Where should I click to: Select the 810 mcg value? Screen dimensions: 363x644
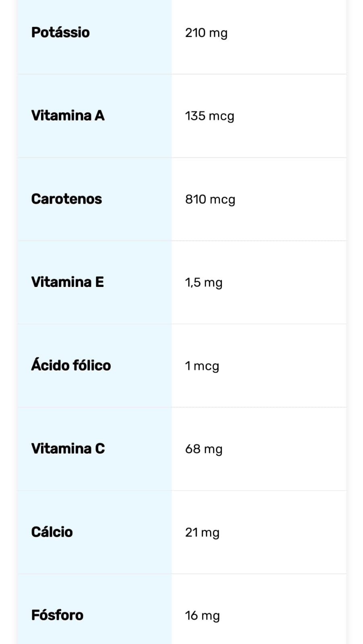point(210,199)
